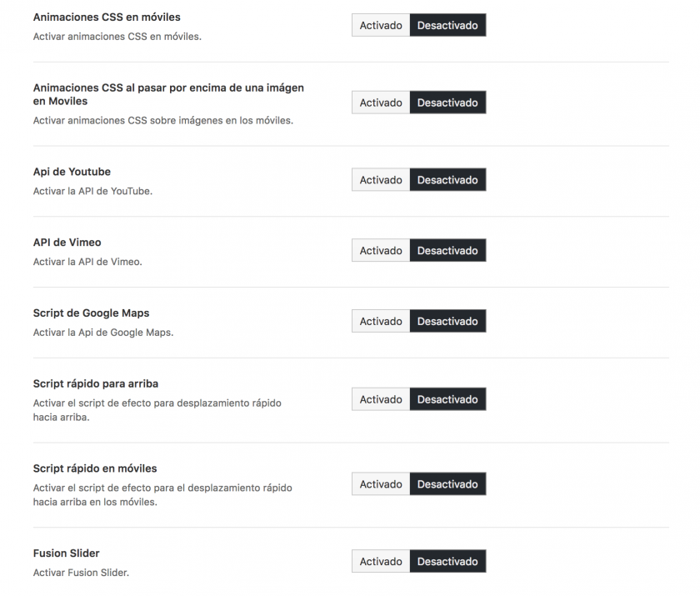Activate Fusion Slider with Activado
This screenshot has width=700, height=596.
click(381, 561)
